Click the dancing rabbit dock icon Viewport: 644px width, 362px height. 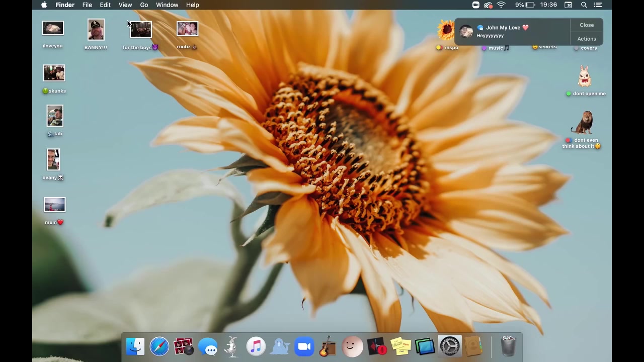tap(231, 346)
